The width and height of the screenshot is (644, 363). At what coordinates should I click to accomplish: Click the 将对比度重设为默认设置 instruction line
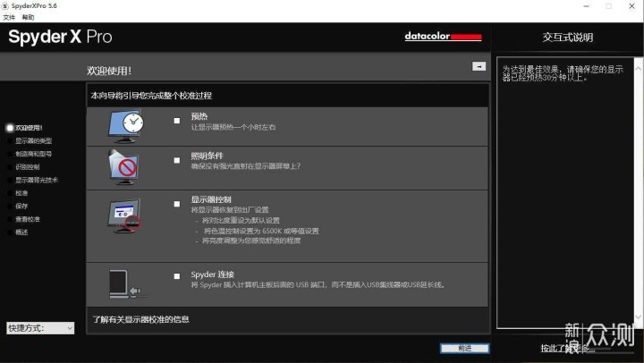click(x=241, y=221)
